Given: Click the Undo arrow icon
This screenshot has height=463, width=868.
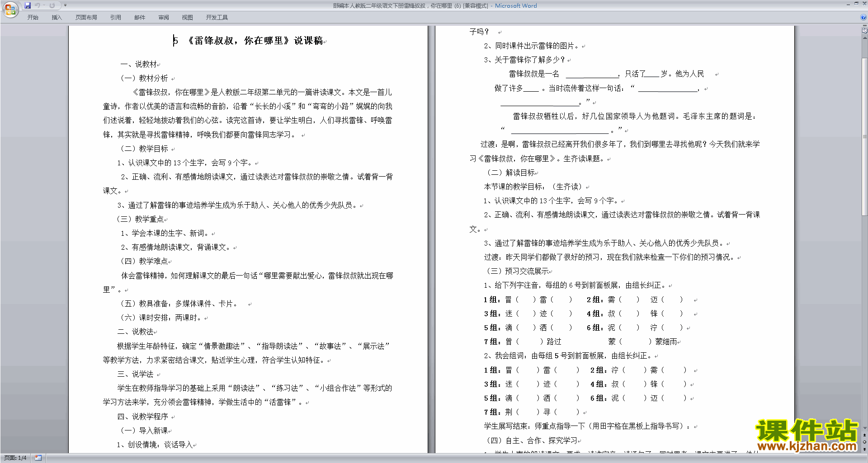Looking at the screenshot, I should tap(38, 5).
